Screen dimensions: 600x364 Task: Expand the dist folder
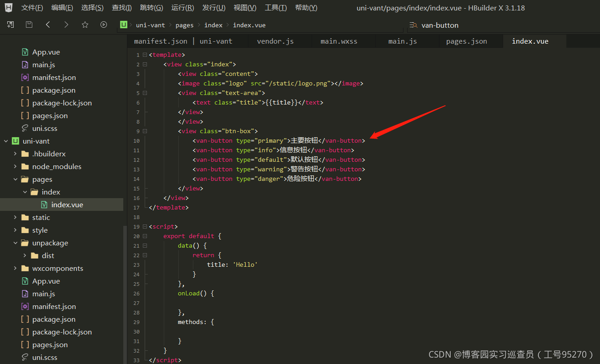(x=25, y=255)
